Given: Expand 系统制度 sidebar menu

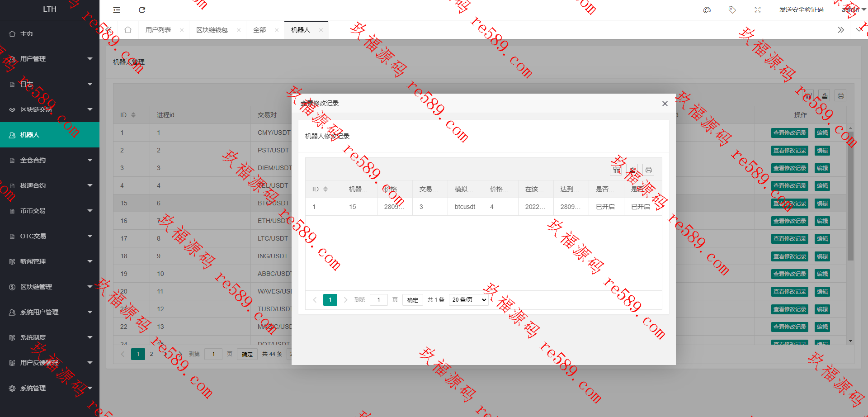Looking at the screenshot, I should click(50, 337).
